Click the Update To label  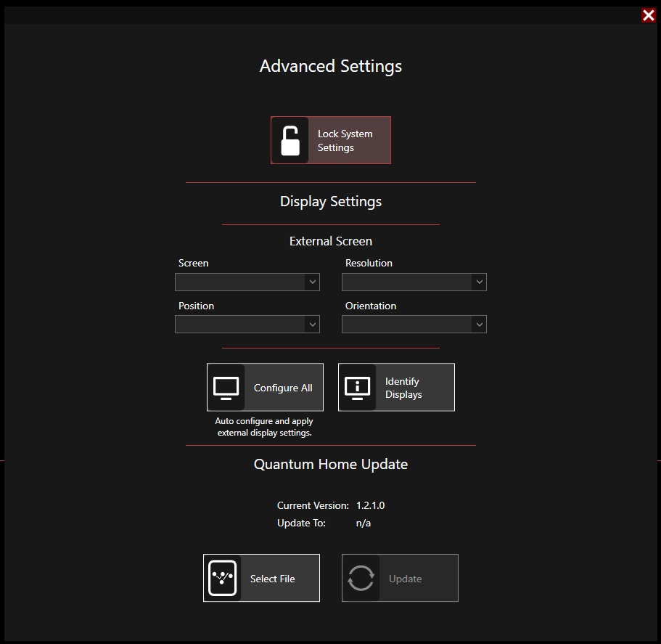tap(301, 523)
